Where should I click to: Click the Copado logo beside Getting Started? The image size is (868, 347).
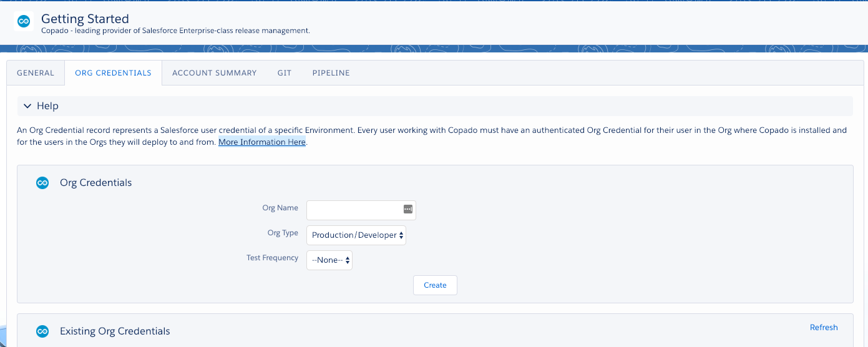24,22
